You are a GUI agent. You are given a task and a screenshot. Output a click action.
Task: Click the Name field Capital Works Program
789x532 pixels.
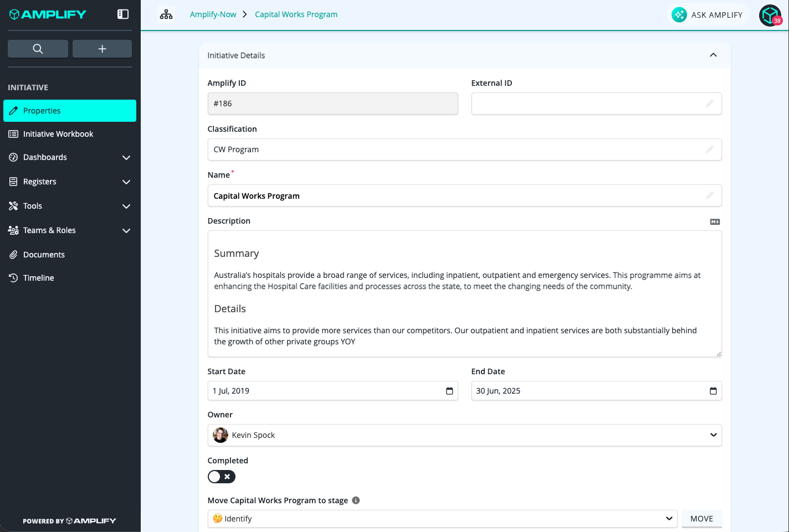coord(465,195)
